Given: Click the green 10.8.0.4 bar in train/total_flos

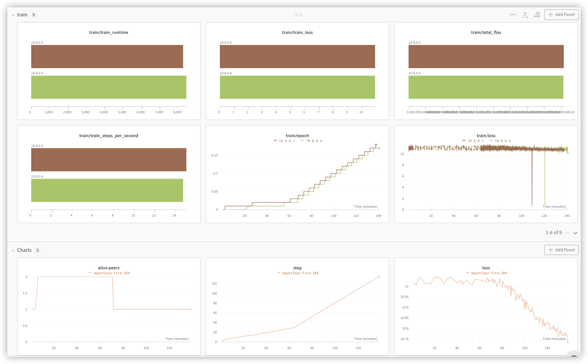Looking at the screenshot, I should [x=486, y=87].
